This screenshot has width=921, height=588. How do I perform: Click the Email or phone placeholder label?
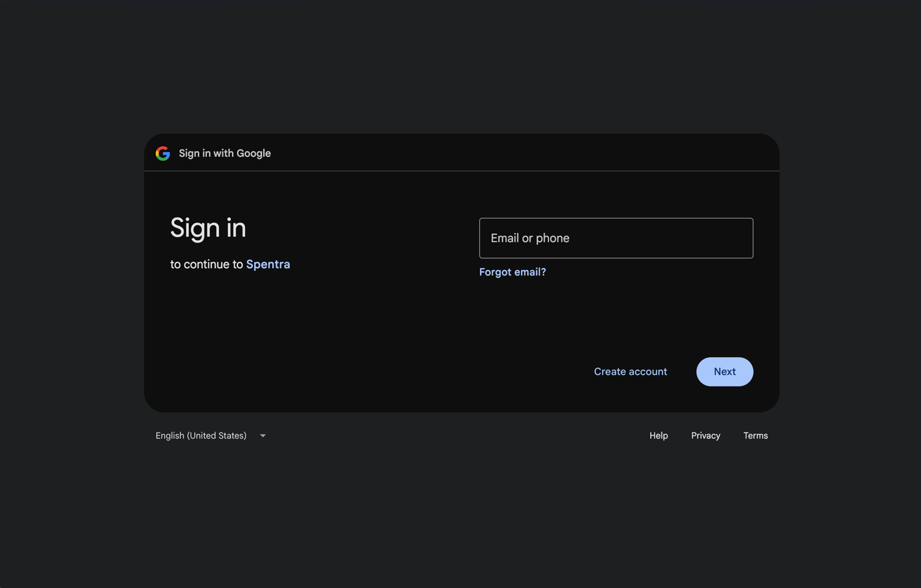[x=530, y=238]
